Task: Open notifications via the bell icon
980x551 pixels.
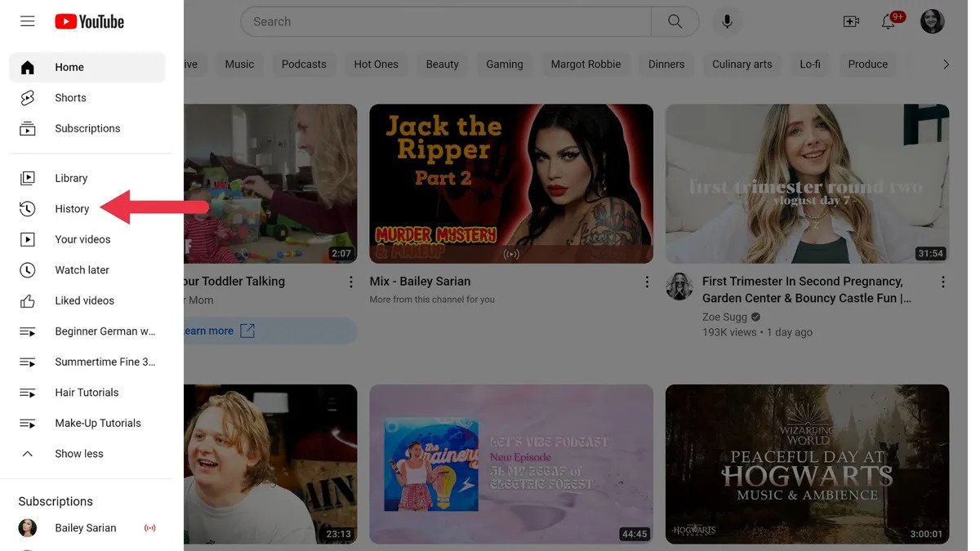Action: [x=889, y=21]
